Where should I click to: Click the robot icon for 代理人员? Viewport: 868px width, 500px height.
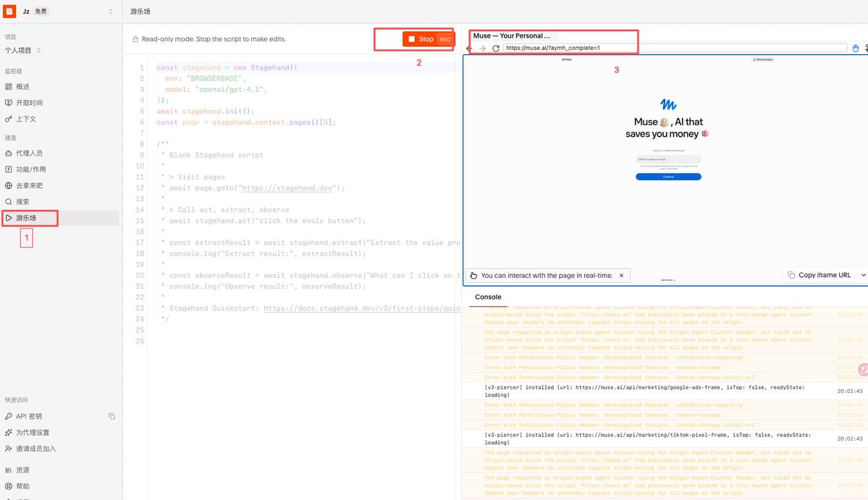tap(8, 153)
